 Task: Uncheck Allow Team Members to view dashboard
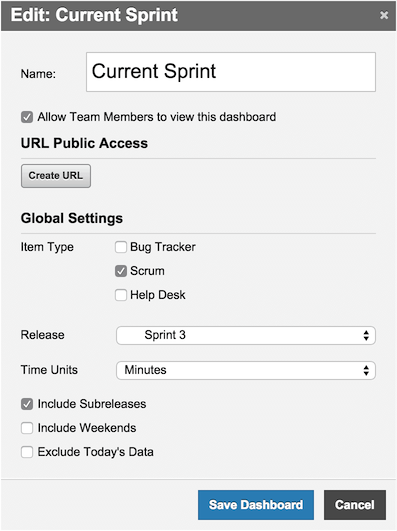tap(27, 117)
